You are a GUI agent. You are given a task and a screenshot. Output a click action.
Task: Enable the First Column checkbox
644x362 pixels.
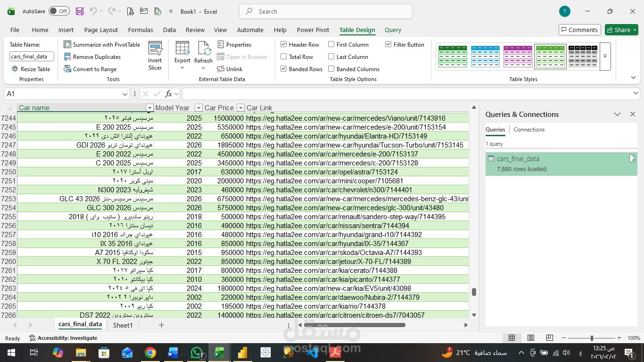click(331, 44)
